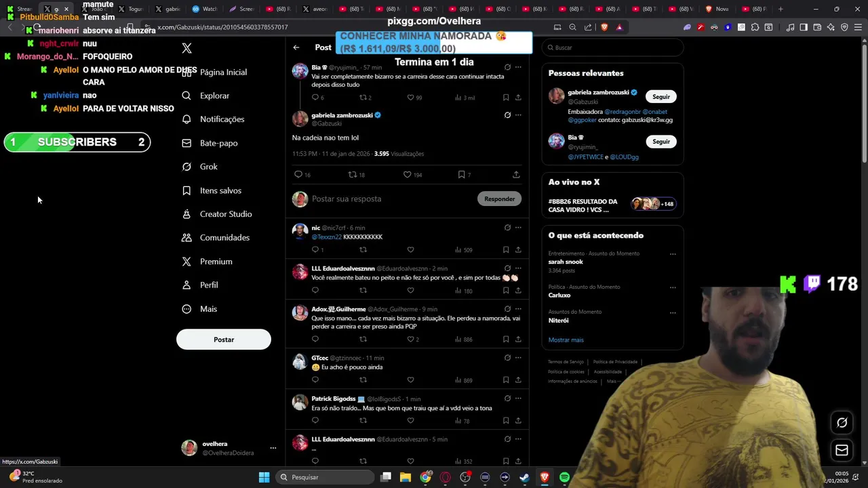Open Notificações in X sidebar
Image resolution: width=868 pixels, height=488 pixels.
pyautogui.click(x=214, y=119)
